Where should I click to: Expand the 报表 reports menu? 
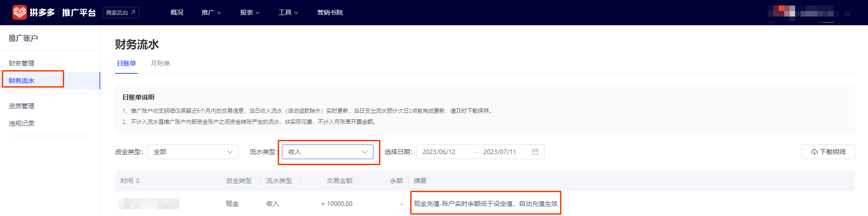250,12
